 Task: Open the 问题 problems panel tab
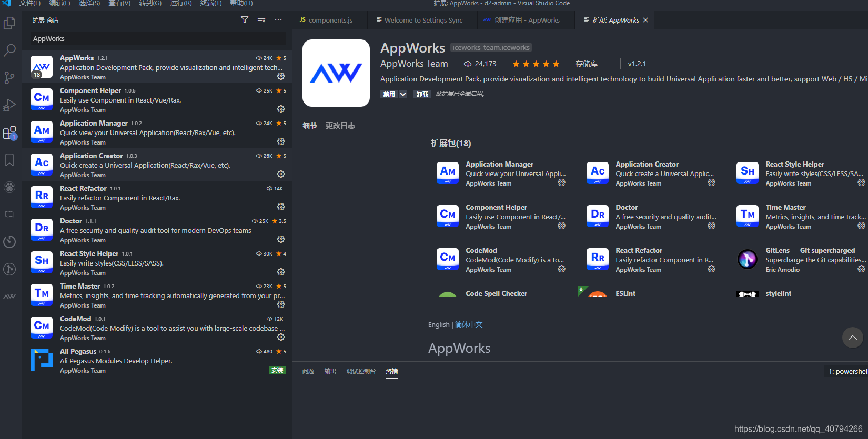308,371
